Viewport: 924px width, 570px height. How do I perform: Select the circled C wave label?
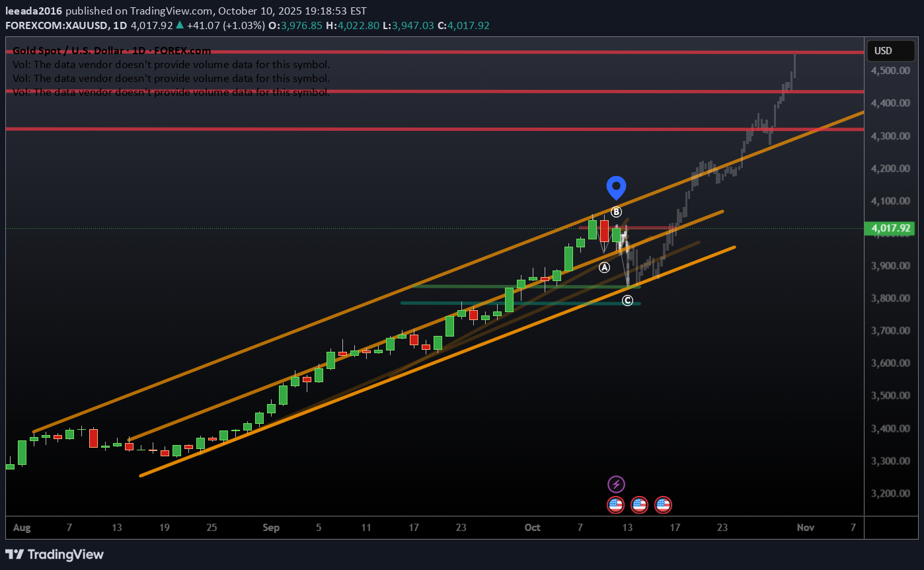[x=627, y=301]
